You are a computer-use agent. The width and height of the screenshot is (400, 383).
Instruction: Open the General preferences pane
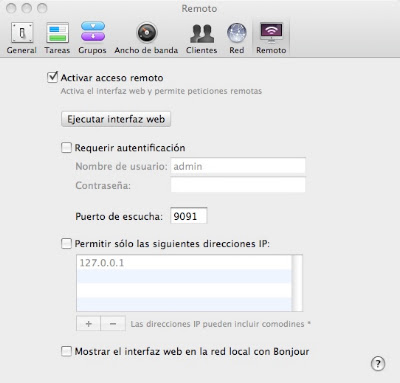click(22, 38)
